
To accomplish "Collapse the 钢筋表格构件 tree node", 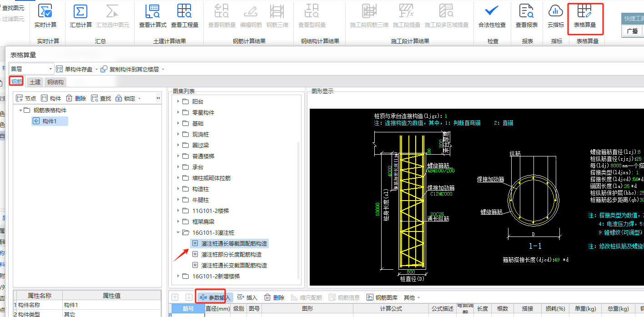I will [20, 111].
